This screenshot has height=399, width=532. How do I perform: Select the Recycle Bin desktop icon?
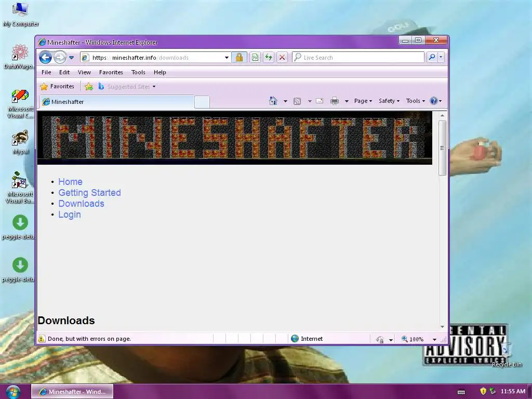coord(506,355)
